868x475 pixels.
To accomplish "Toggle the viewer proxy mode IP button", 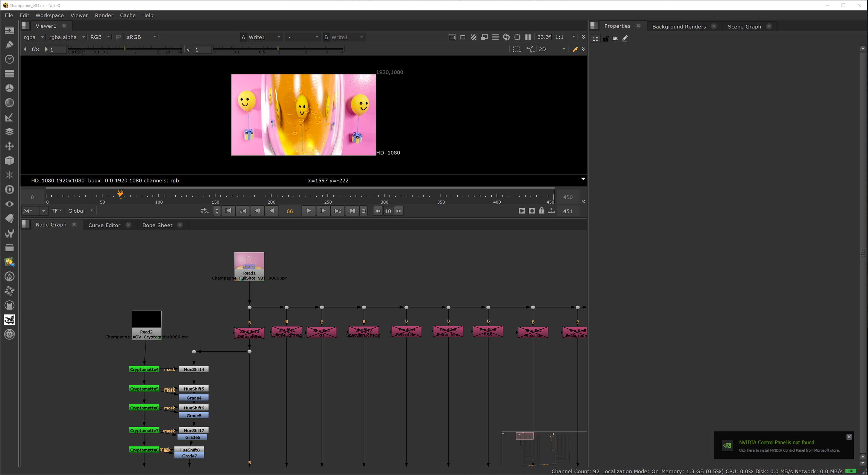I will click(118, 37).
